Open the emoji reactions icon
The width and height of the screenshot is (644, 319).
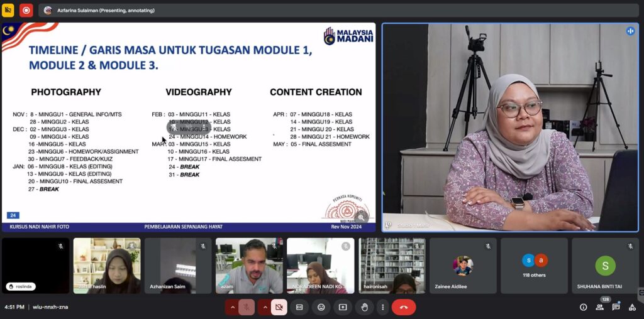[x=321, y=307]
